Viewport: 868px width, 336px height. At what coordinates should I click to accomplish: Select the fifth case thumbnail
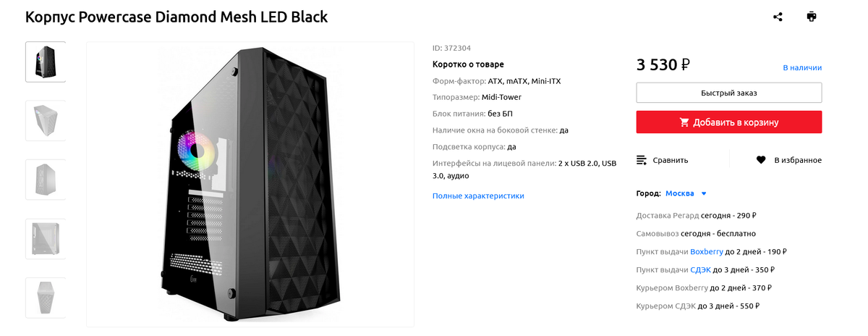pyautogui.click(x=46, y=297)
